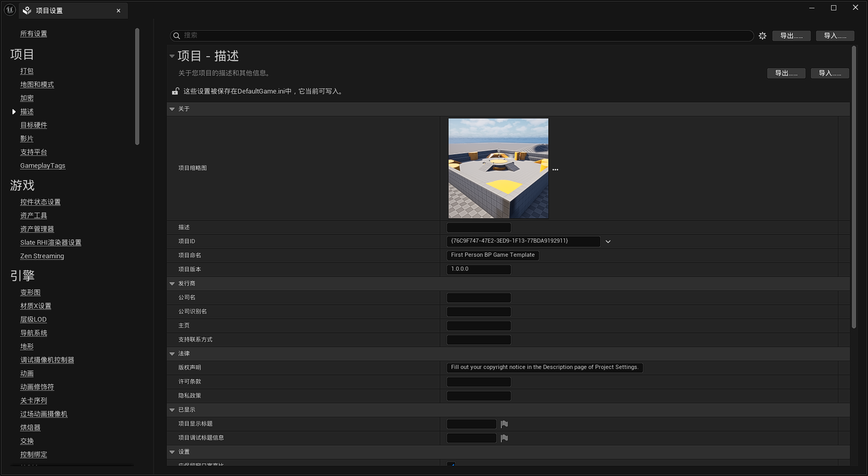This screenshot has height=476, width=868.
Task: Open 地形 settings
Action: (27, 347)
